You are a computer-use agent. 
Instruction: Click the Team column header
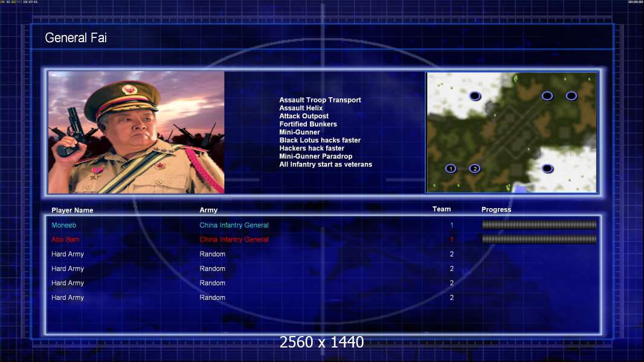[442, 209]
